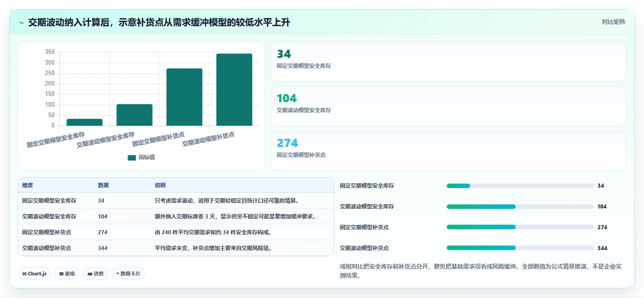
Task: Click 交期波动模型安全库存 label under 104 card
Action: [303, 110]
